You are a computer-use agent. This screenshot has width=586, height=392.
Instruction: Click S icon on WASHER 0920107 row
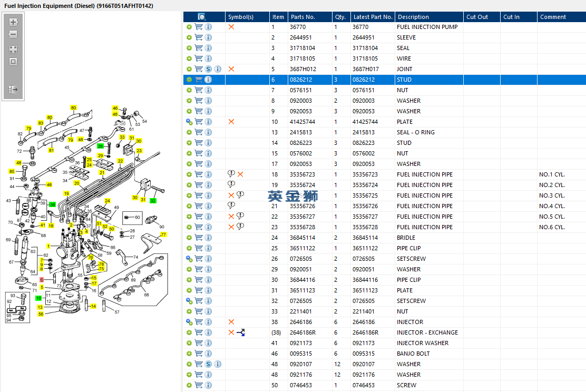[x=208, y=364]
